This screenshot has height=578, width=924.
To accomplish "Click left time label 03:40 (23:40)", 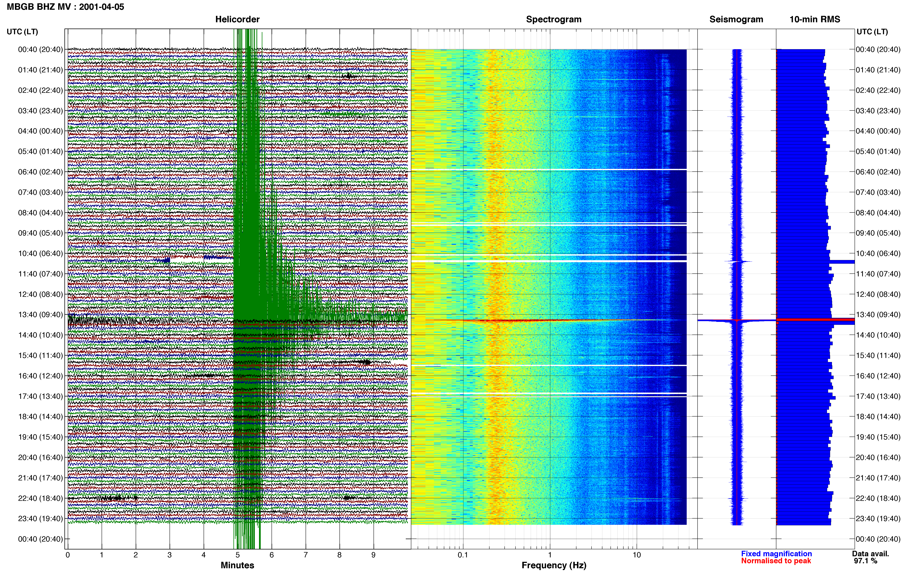I will 41,111.
